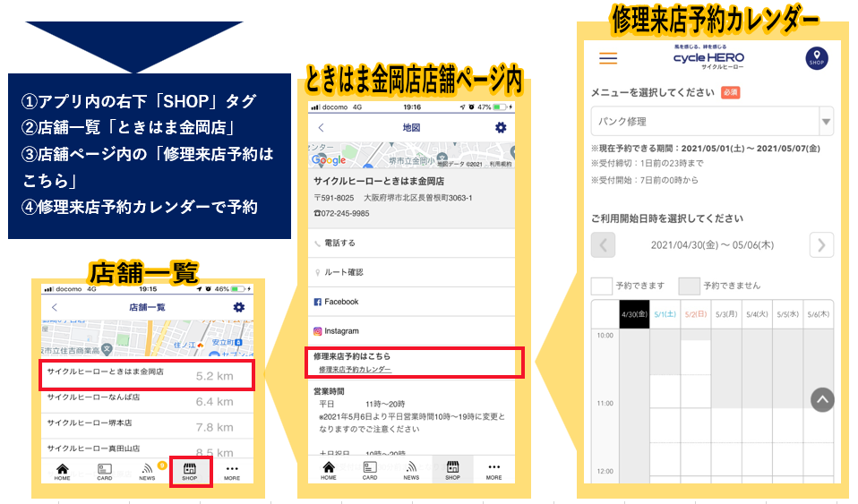Select the 4/30(金) date column header
Screen dimensions: 858x504
coord(634,314)
